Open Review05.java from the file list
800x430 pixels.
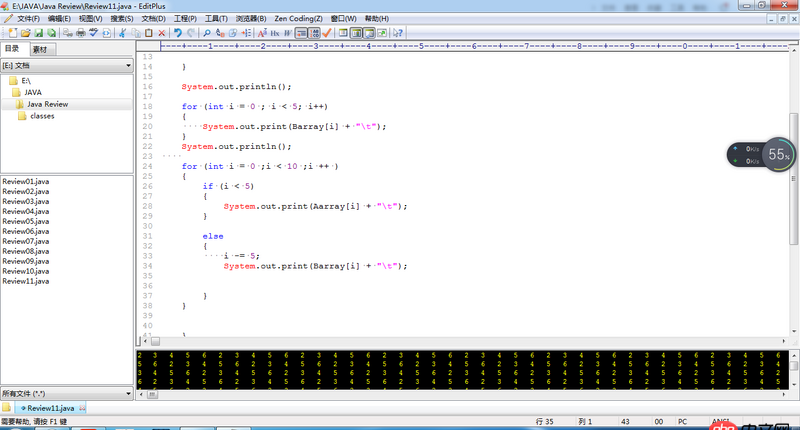click(26, 221)
